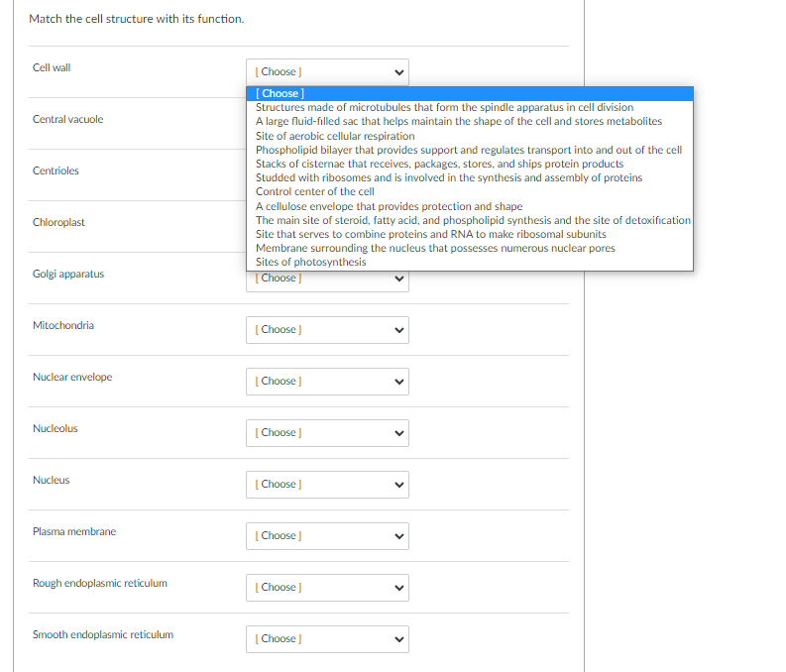786x672 pixels.
Task: Click the 'Cell wall' label
Action: [x=52, y=68]
